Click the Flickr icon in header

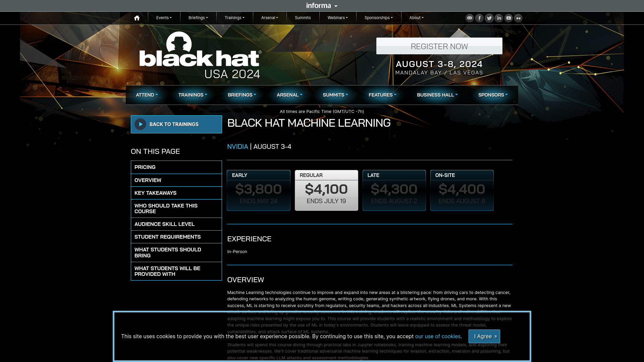(518, 18)
